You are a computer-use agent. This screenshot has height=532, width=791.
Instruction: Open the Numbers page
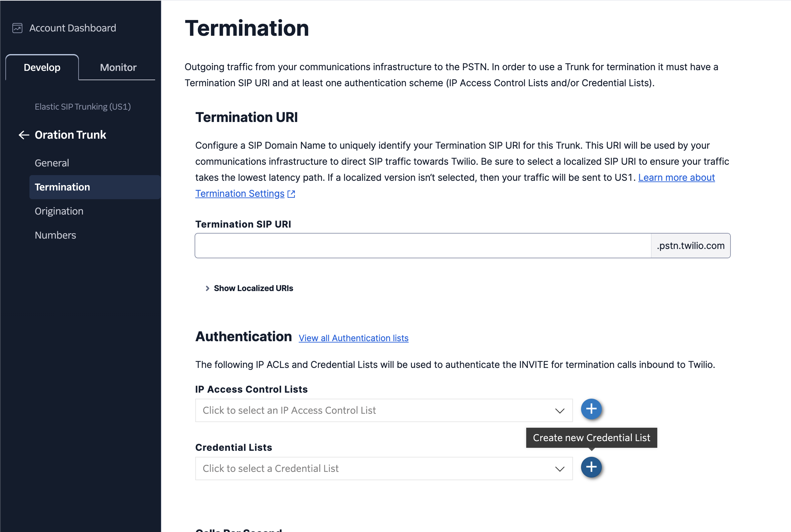(55, 235)
